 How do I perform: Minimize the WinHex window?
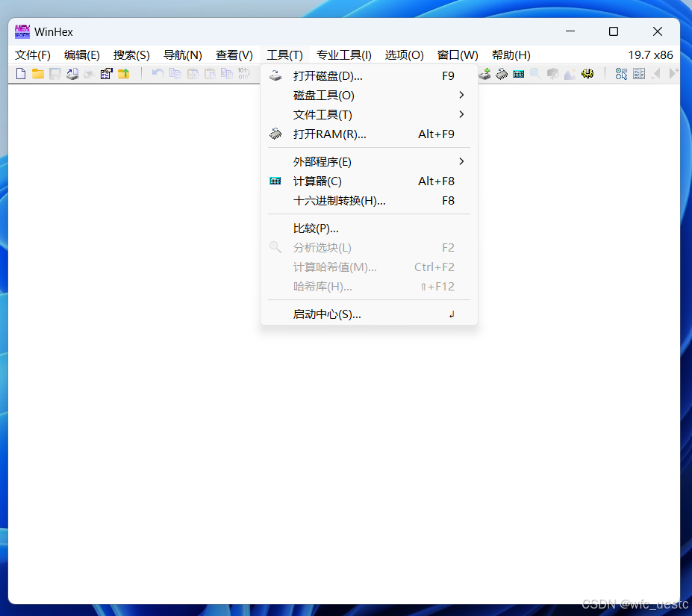coord(570,31)
